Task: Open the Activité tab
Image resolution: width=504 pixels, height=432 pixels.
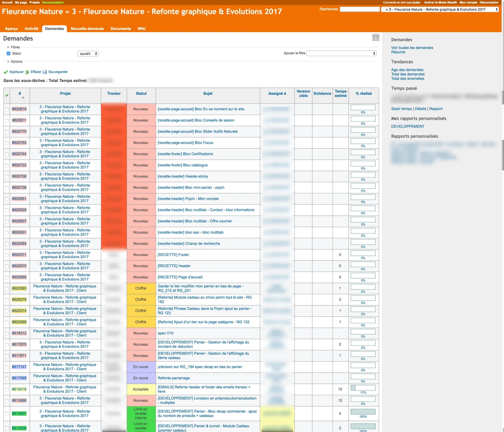Action: pyautogui.click(x=31, y=28)
